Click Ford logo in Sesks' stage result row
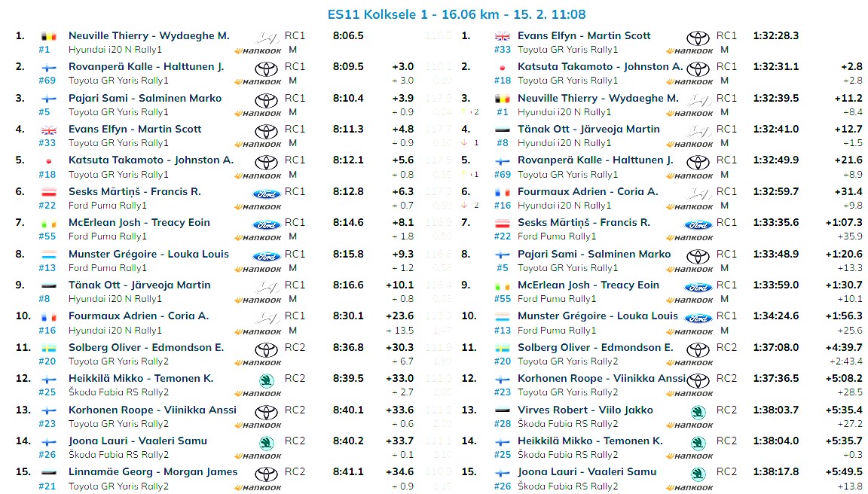Viewport: 868px width, 494px height. click(266, 194)
